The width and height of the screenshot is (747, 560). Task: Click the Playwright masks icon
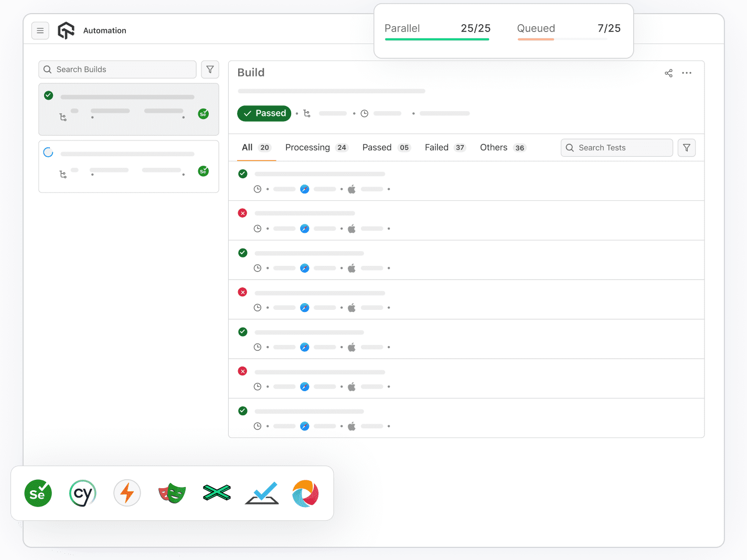tap(172, 493)
